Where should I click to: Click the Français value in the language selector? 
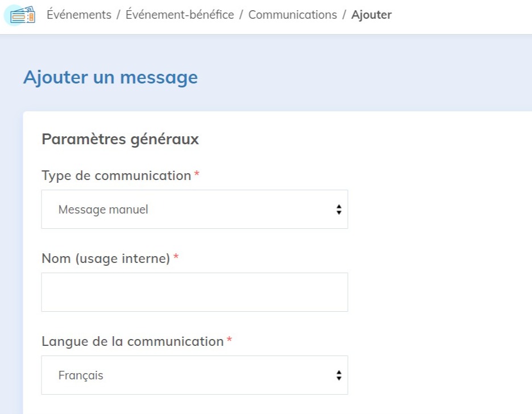81,375
